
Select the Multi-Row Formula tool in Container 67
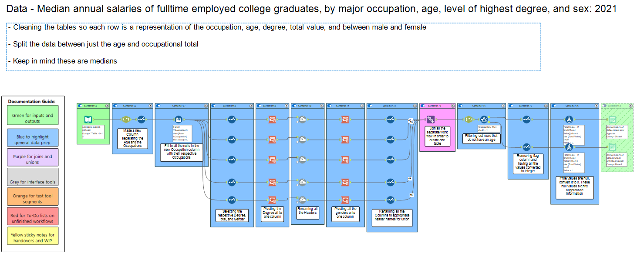point(178,119)
